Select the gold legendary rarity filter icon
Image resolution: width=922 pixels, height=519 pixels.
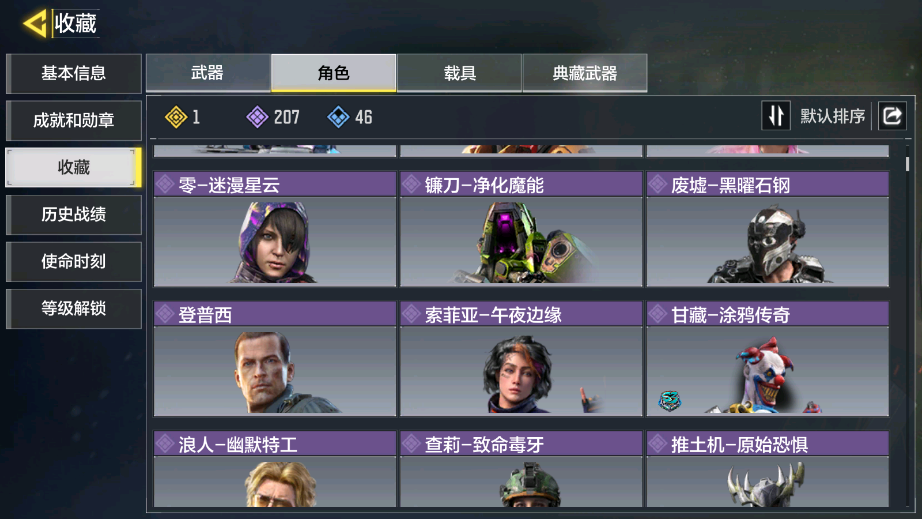(176, 117)
